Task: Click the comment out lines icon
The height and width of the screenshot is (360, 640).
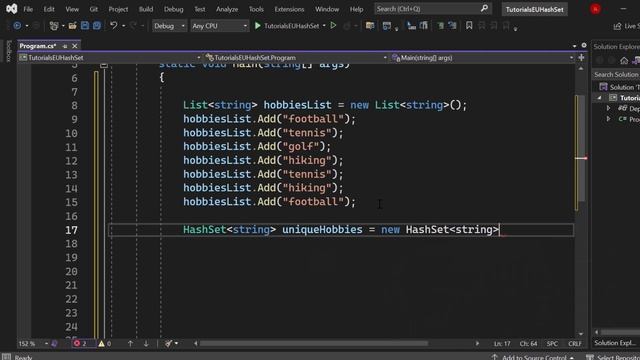Action: click(x=440, y=26)
